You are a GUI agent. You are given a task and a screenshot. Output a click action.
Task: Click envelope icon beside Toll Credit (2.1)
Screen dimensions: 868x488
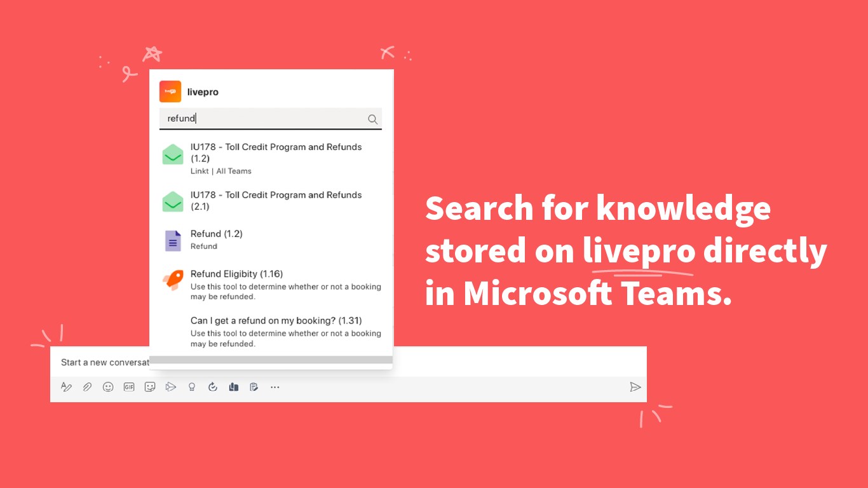pyautogui.click(x=173, y=201)
